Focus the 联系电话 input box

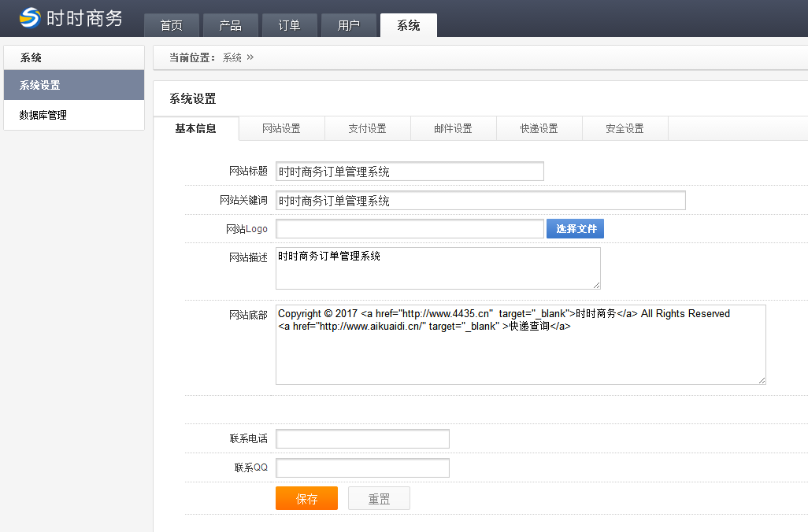(362, 439)
